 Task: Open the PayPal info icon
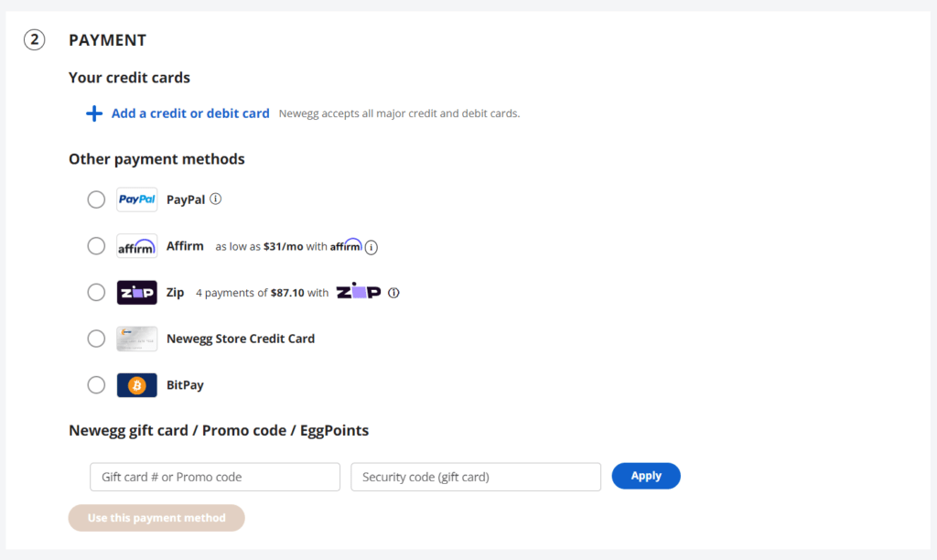(216, 199)
